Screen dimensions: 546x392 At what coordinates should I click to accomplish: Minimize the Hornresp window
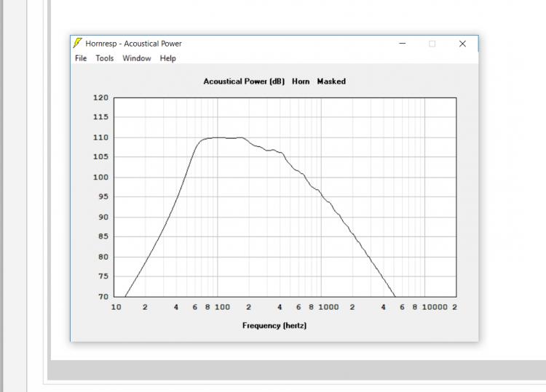coord(402,44)
